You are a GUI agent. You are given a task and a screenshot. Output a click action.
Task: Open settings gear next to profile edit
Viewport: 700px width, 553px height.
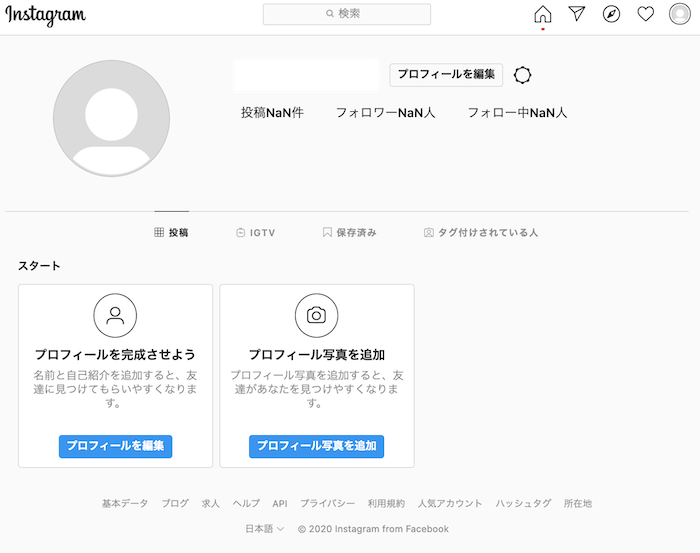point(522,75)
